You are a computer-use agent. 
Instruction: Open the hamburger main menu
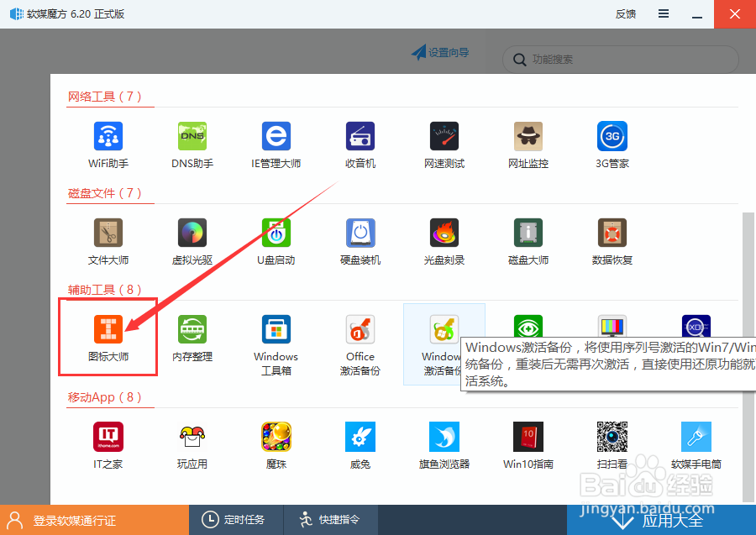tap(664, 13)
